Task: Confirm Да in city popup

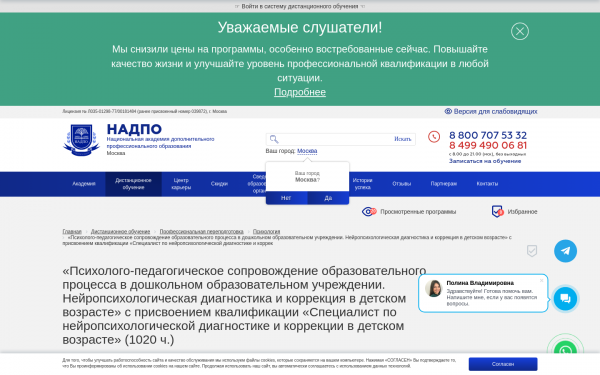Action: pos(328,198)
